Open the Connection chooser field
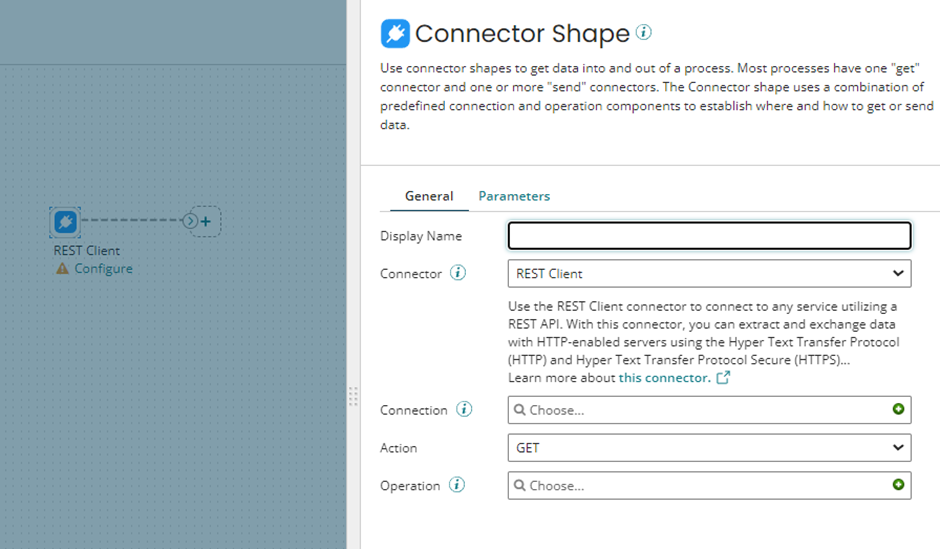The width and height of the screenshot is (940, 549). tap(700, 410)
